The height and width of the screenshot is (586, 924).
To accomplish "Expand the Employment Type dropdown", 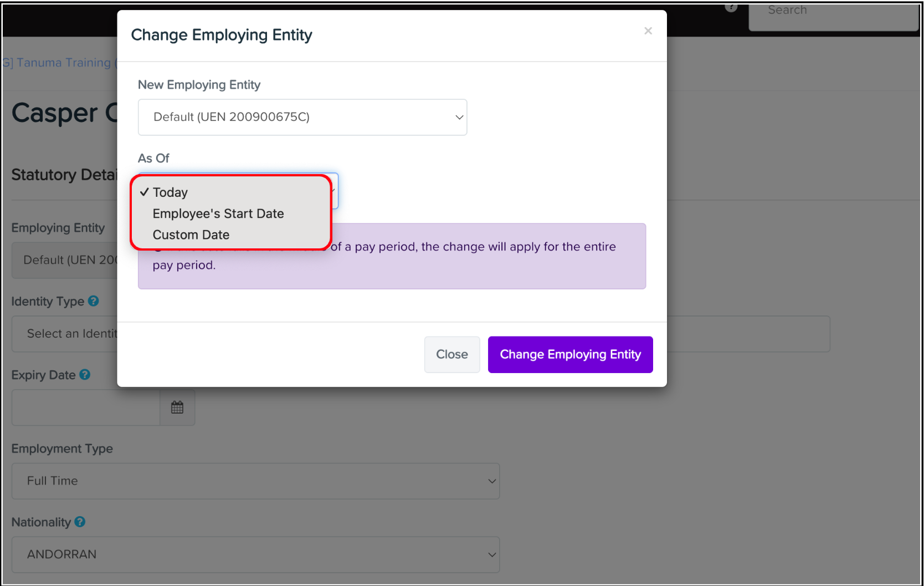I will 255,481.
